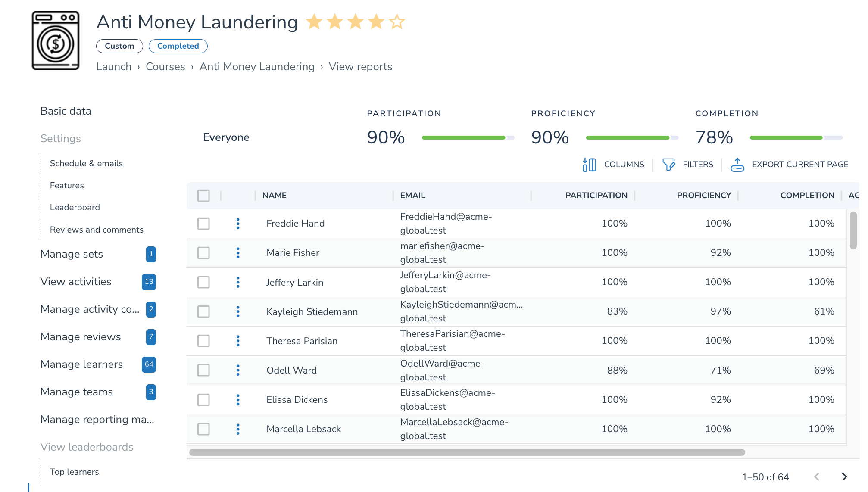Open row actions menu for Marcella Lebsack
This screenshot has width=868, height=492.
[238, 429]
